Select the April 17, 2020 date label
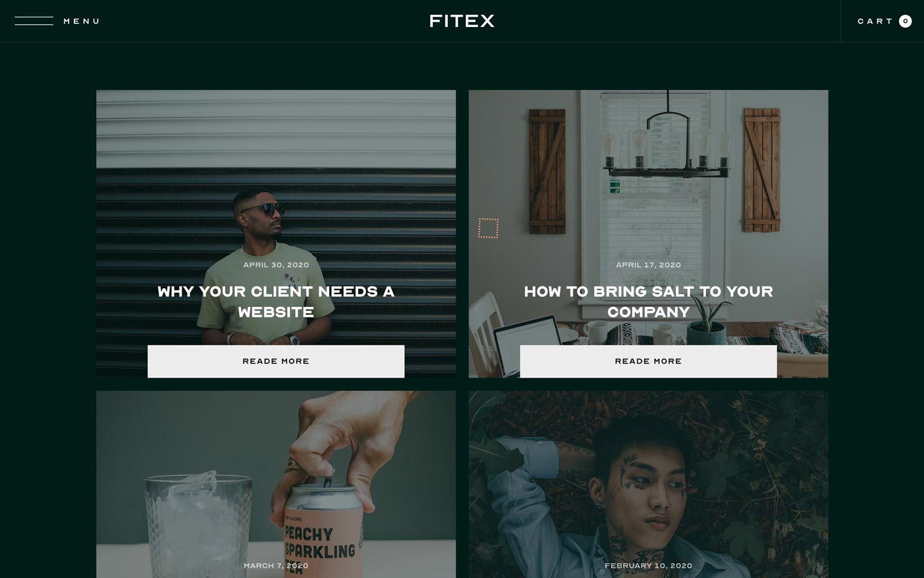924x578 pixels. [x=648, y=265]
